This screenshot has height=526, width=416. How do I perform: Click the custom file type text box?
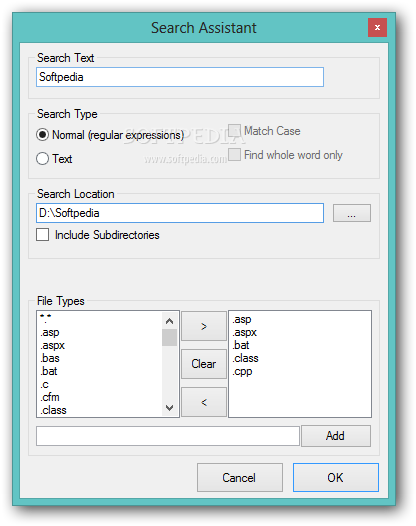coord(168,436)
